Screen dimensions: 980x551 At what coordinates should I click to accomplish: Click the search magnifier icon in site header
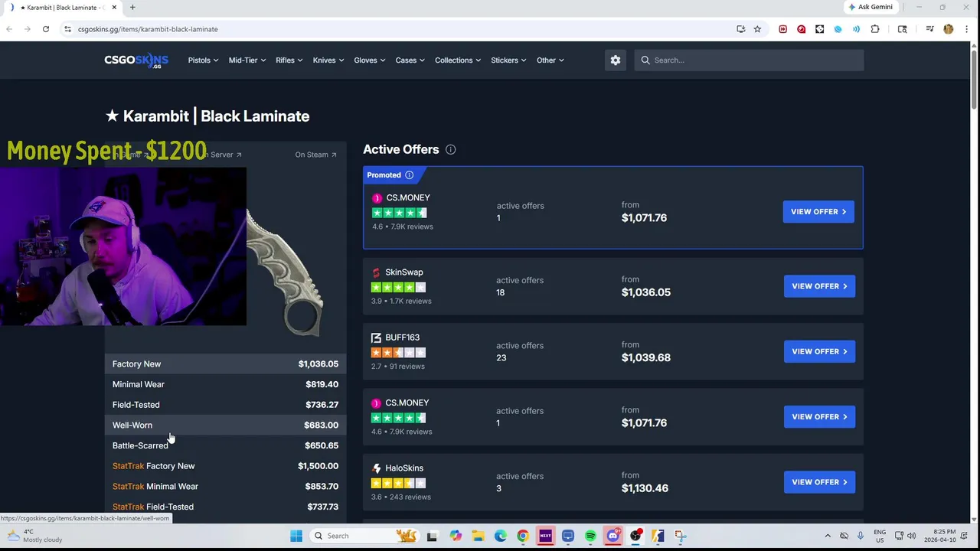[x=645, y=60]
